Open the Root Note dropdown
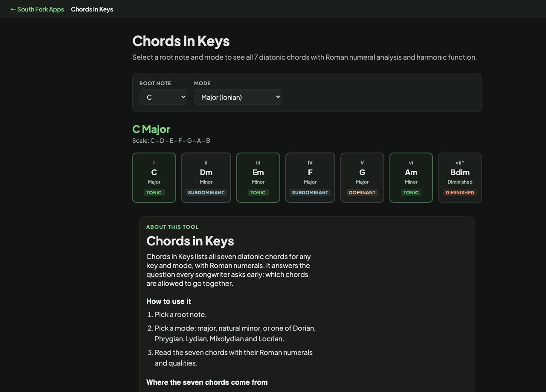This screenshot has width=546, height=392. click(x=163, y=97)
